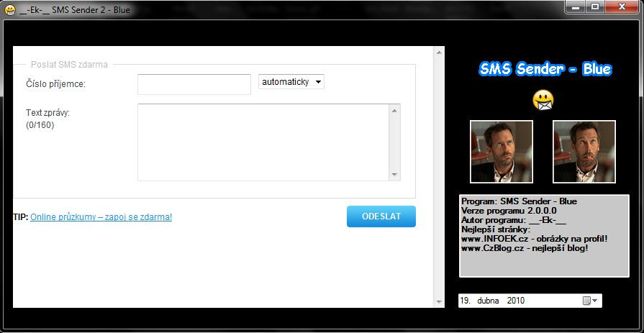Screen dimensions: 644x333
Task: Focus the Text zprávy message textarea
Action: pos(263,142)
